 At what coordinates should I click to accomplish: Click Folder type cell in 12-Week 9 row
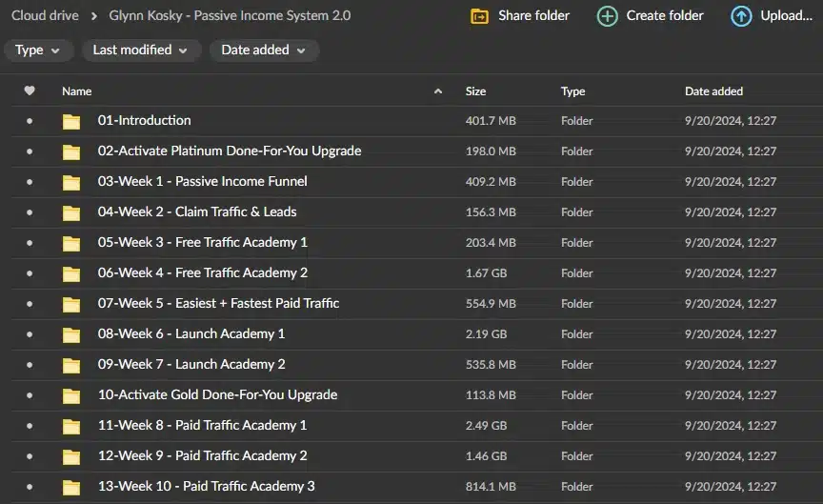pyautogui.click(x=577, y=455)
